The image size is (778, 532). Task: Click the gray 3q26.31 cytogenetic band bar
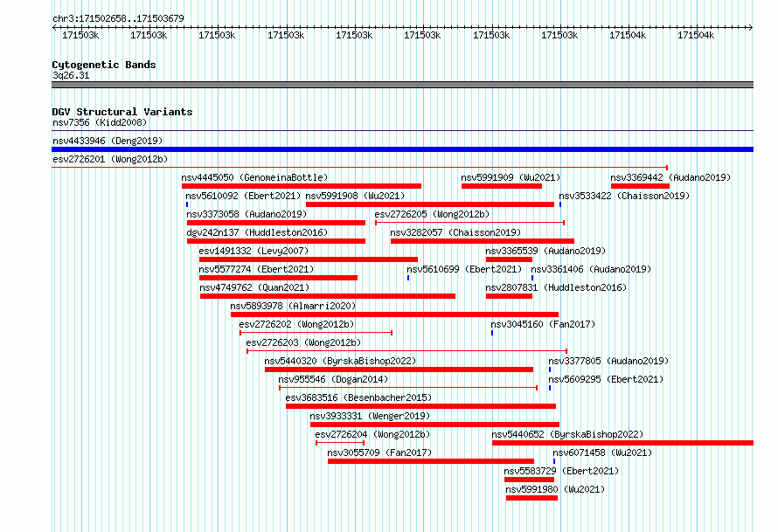[x=402, y=85]
